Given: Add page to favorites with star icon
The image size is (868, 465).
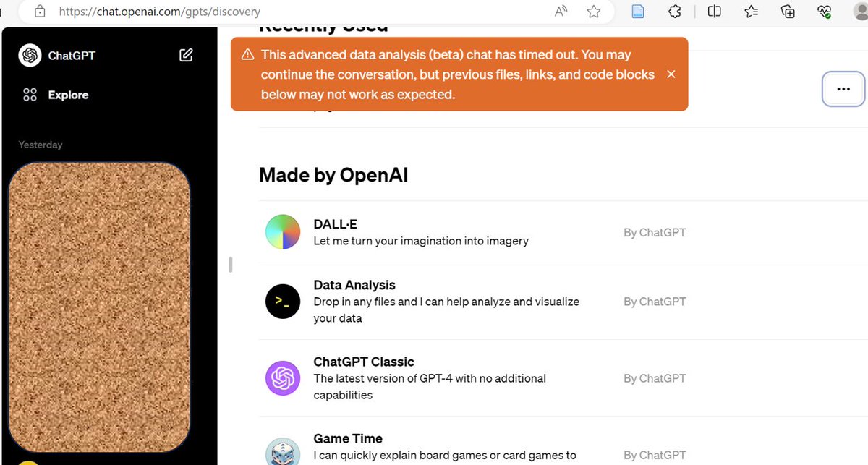Looking at the screenshot, I should click(x=594, y=12).
